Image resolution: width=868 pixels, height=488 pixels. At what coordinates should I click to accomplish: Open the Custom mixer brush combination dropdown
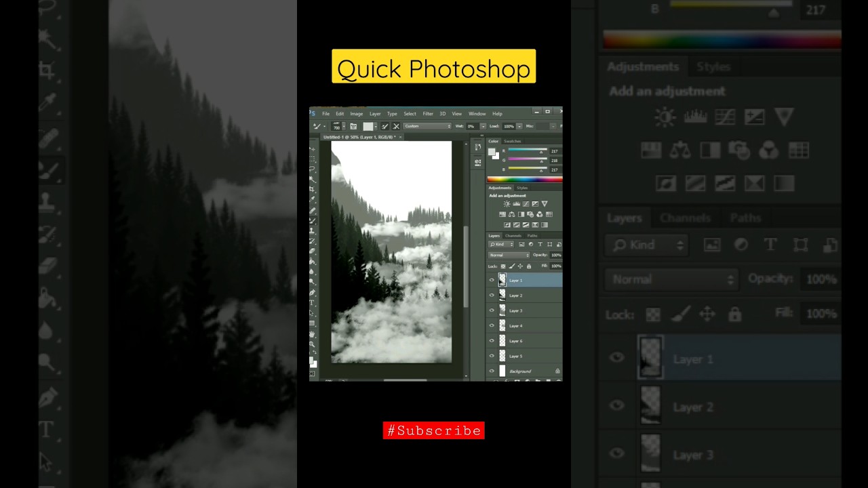[427, 126]
